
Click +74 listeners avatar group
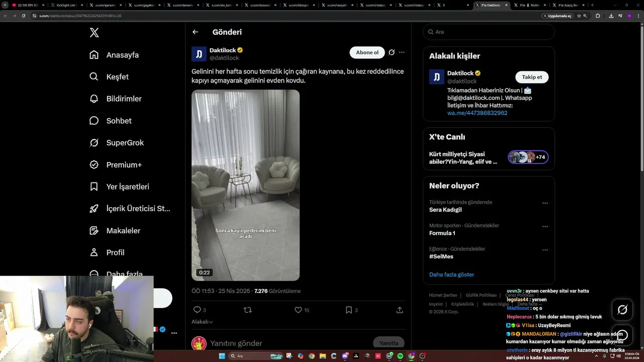coord(528,157)
